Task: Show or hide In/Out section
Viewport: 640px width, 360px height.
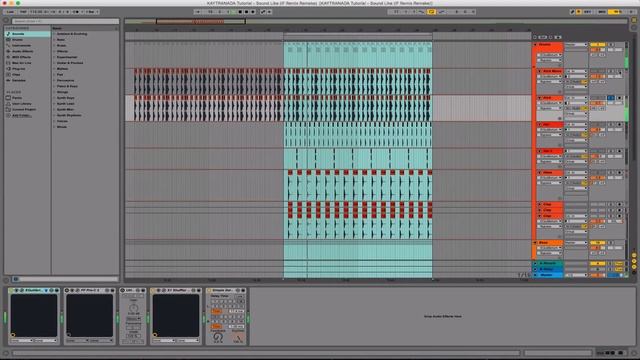Action: coord(634,255)
